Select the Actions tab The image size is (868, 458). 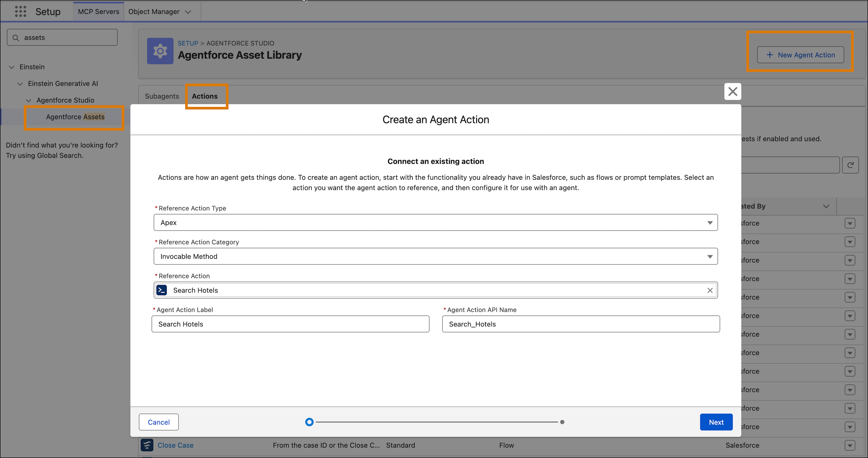(x=205, y=96)
